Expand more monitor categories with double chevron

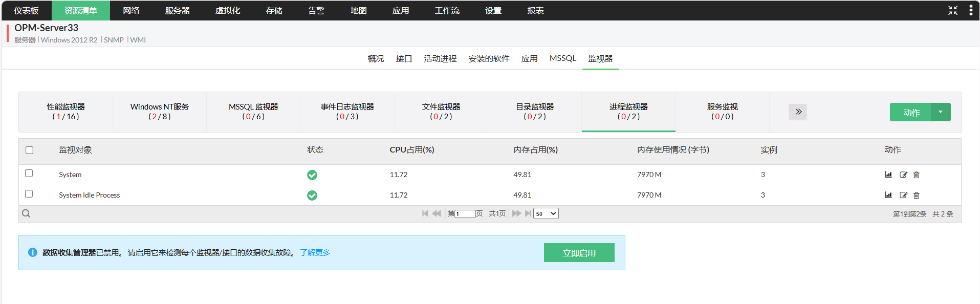798,112
